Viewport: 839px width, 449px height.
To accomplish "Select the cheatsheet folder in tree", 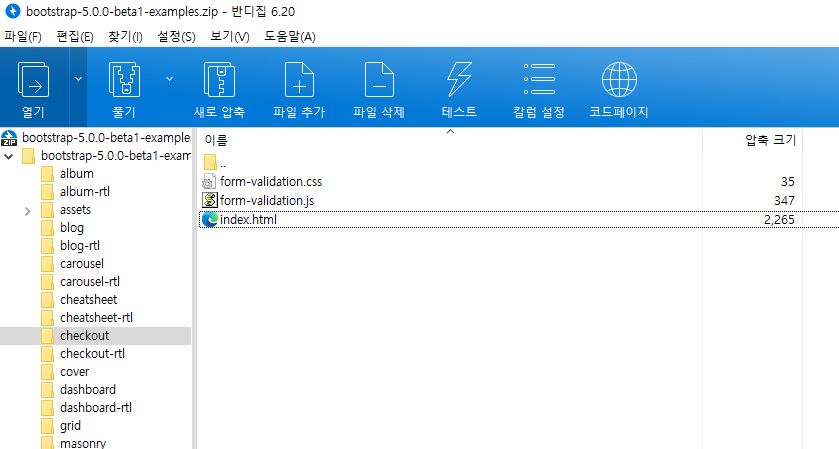I will click(x=88, y=300).
